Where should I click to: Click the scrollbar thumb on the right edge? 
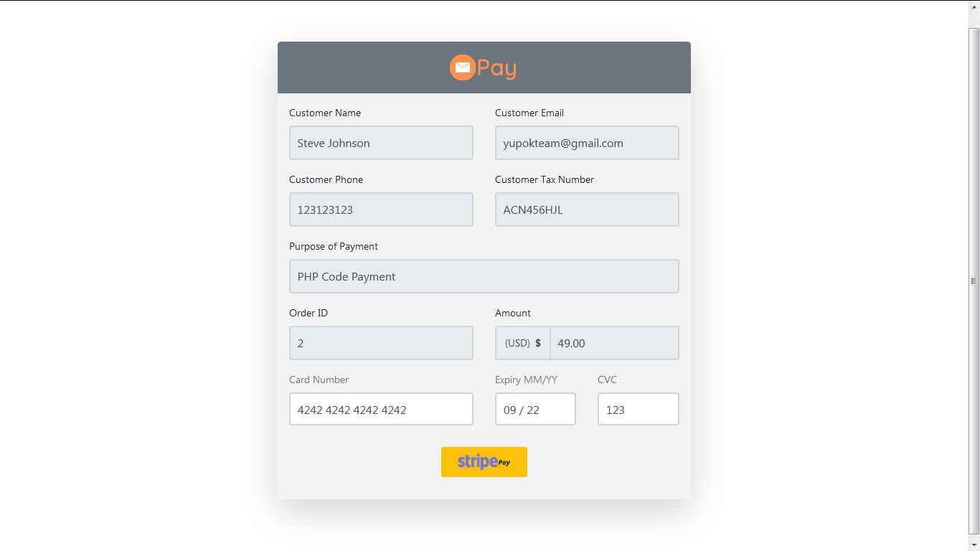(x=974, y=280)
